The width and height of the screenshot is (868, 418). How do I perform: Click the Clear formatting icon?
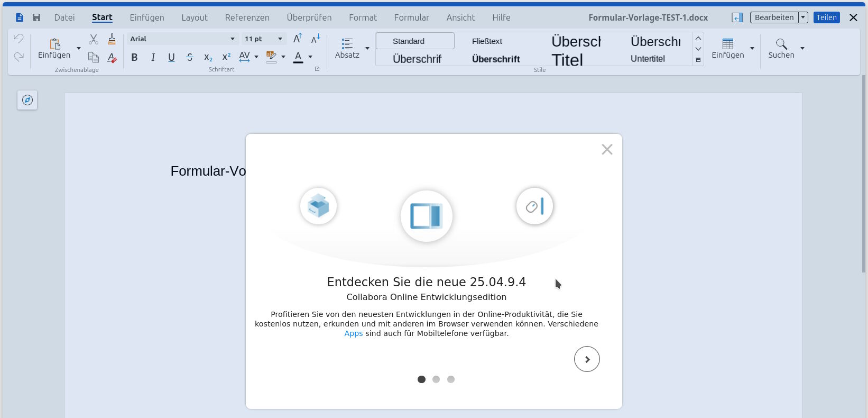click(x=112, y=58)
